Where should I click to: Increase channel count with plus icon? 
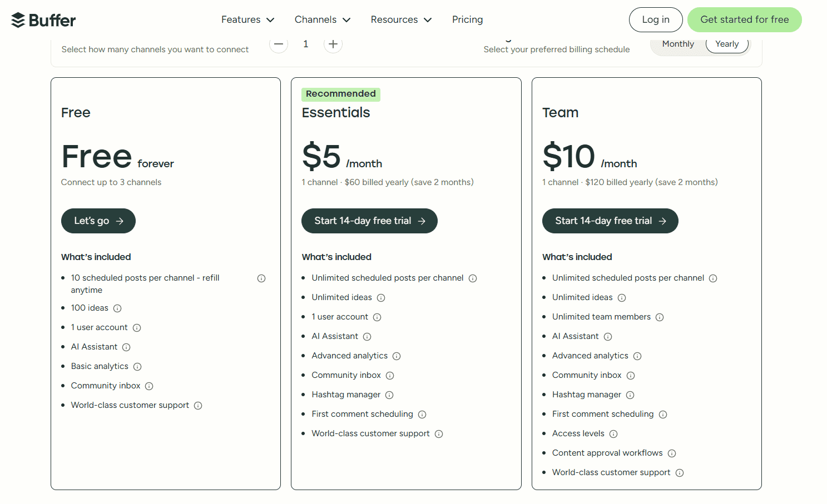pos(333,43)
